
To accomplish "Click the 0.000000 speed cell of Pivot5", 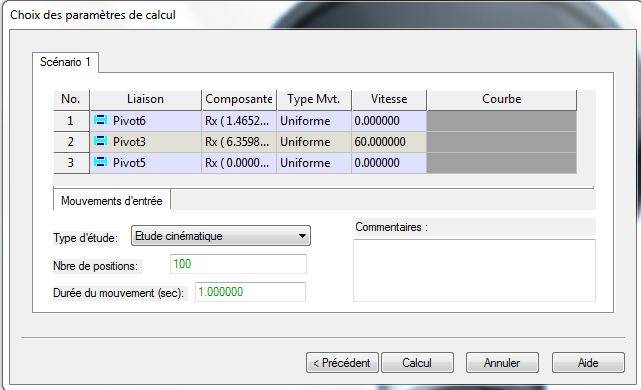I will coord(389,163).
